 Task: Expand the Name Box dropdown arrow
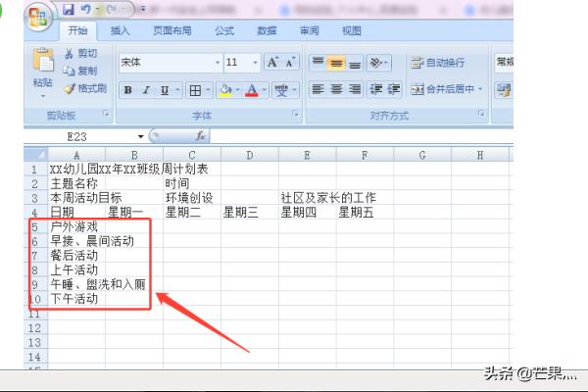point(141,136)
